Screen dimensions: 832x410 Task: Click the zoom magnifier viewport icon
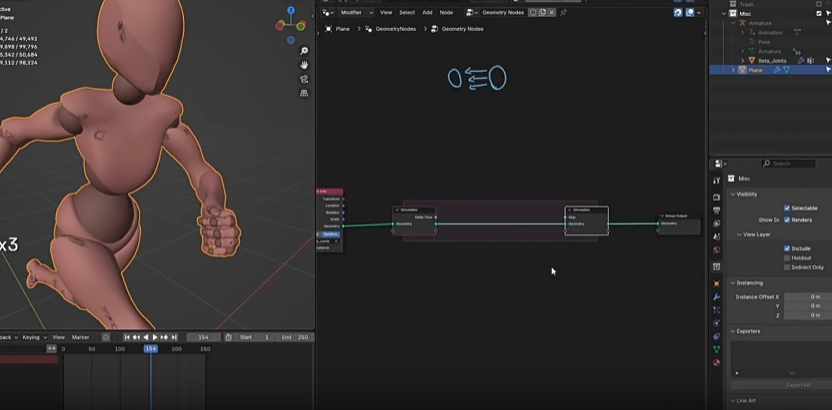click(x=304, y=51)
